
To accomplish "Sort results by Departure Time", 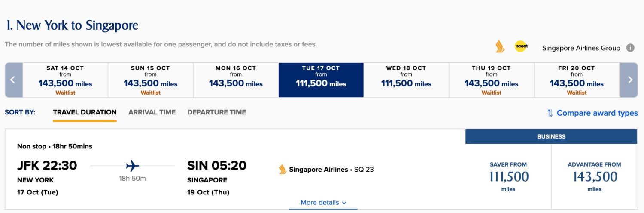I will pyautogui.click(x=217, y=112).
